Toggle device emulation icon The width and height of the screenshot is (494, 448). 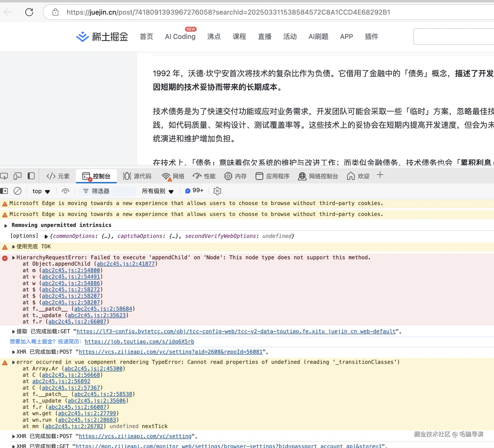(x=17, y=176)
